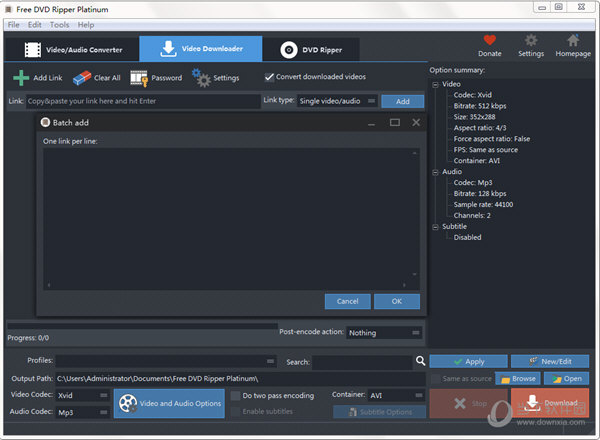The height and width of the screenshot is (440, 600).
Task: Click the disc icon of DVD Ripper
Action: pyautogui.click(x=289, y=50)
